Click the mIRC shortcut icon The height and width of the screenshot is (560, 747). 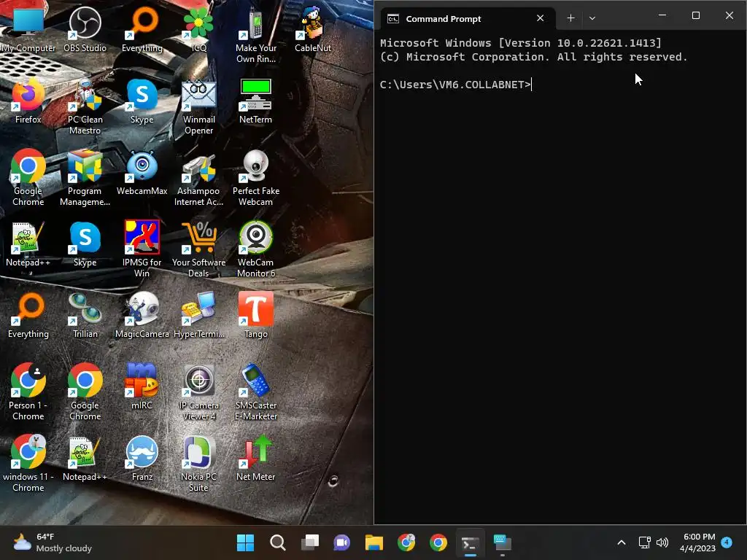(x=142, y=387)
